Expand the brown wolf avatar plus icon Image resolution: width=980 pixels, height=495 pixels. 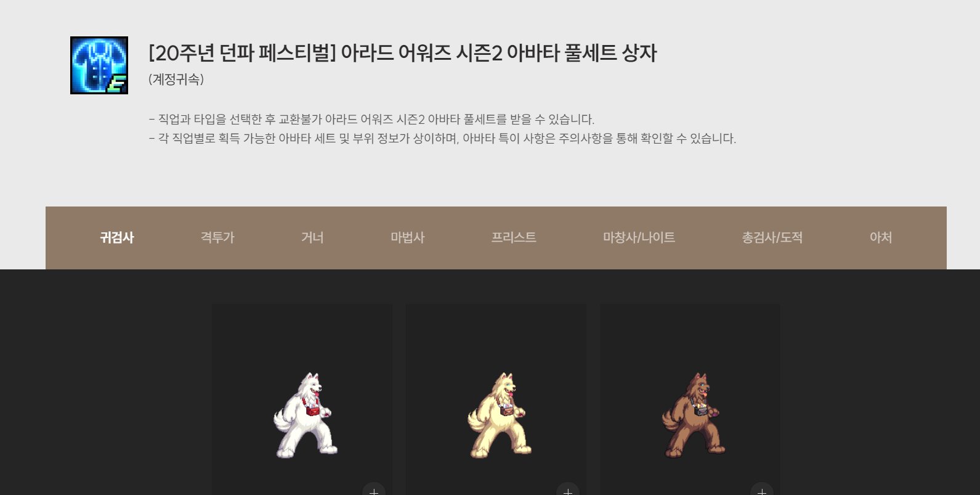click(762, 490)
